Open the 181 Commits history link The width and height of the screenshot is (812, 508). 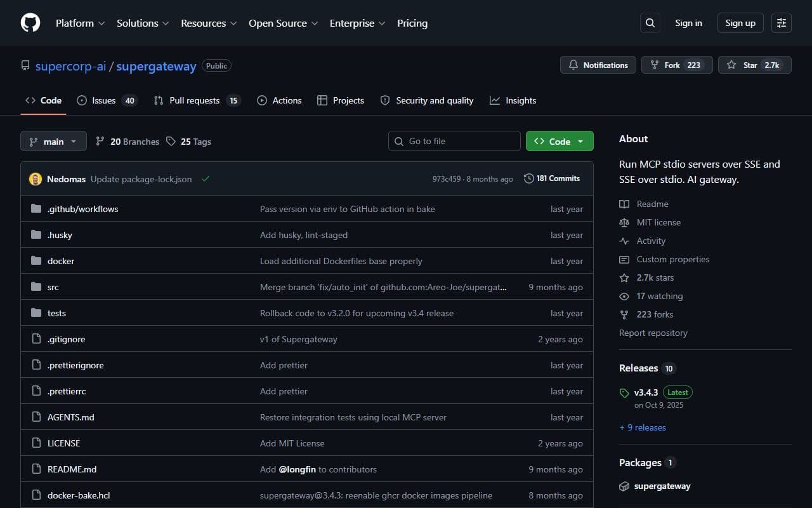pyautogui.click(x=552, y=178)
